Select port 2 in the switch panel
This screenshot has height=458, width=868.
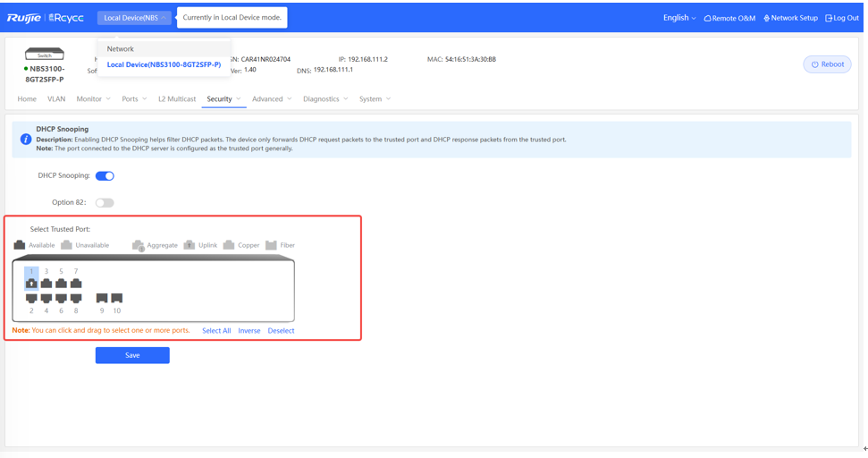(x=31, y=299)
